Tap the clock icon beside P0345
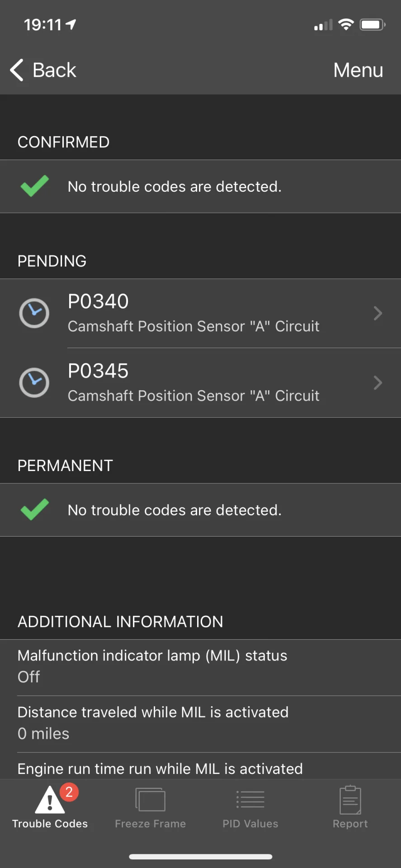Screen dimensions: 401x868 coord(34,382)
